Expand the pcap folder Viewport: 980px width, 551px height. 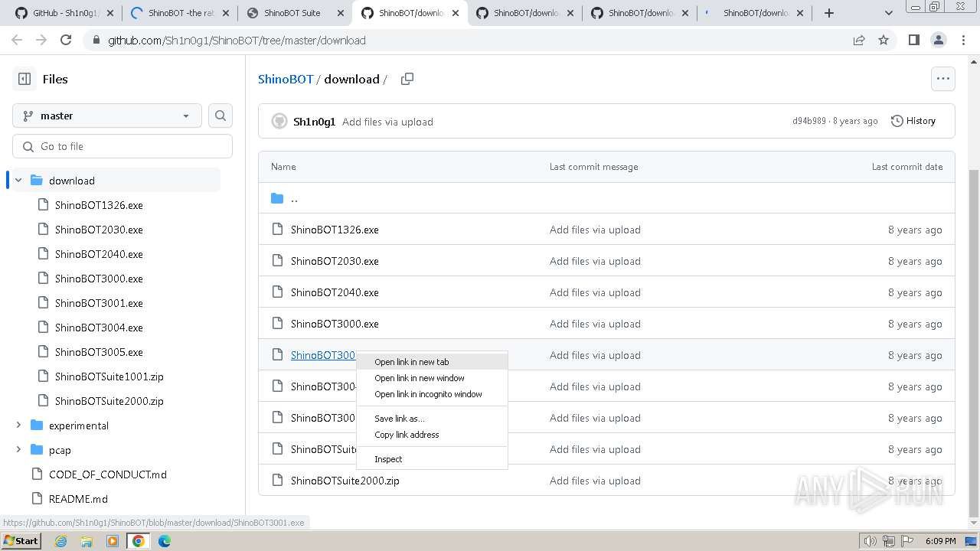(18, 450)
